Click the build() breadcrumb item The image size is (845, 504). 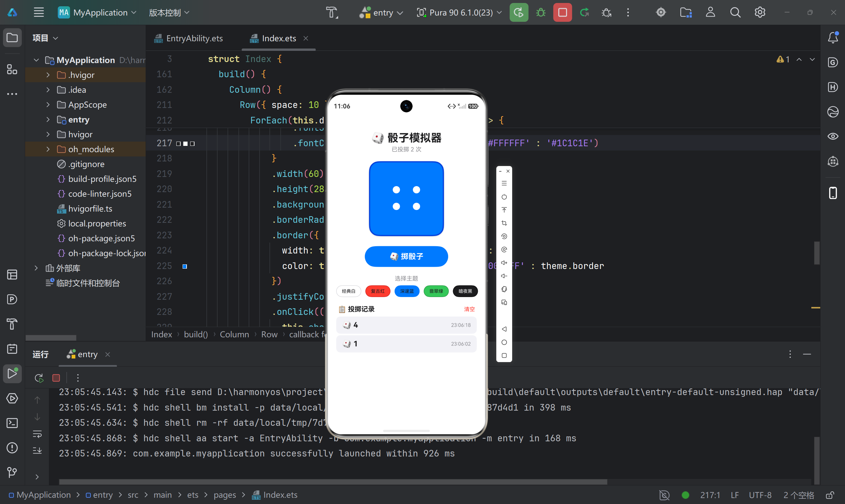tap(196, 335)
